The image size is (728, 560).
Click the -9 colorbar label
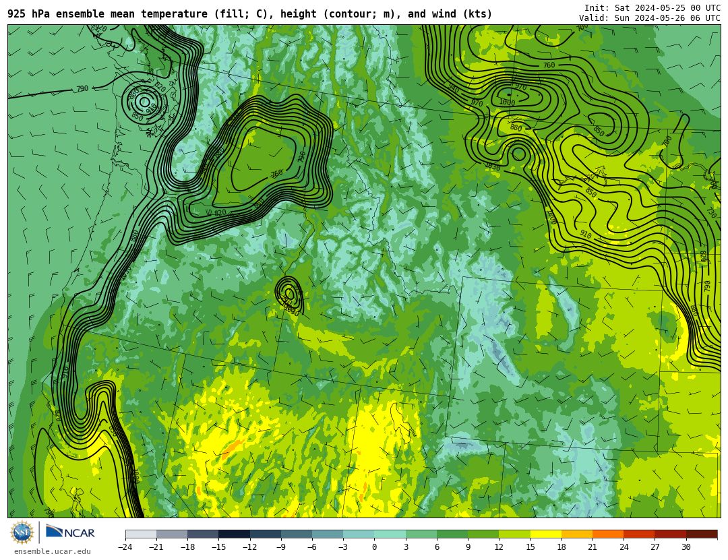tap(280, 547)
